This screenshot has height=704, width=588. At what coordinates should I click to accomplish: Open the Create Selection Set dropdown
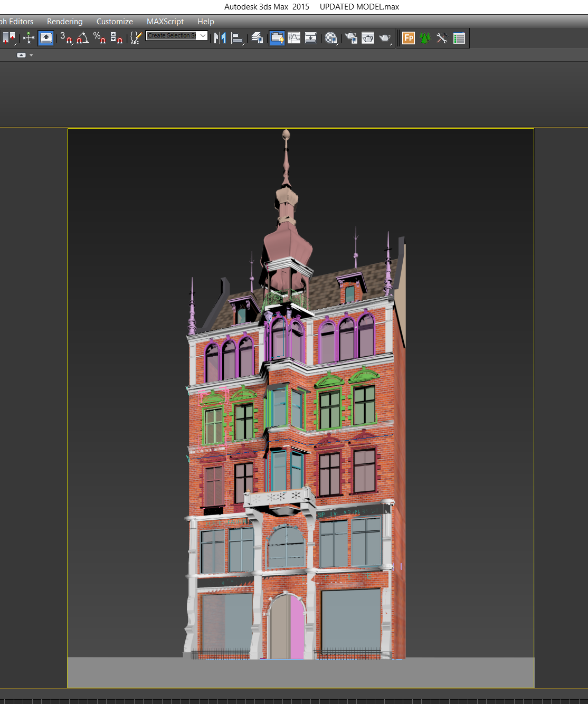[x=177, y=35]
